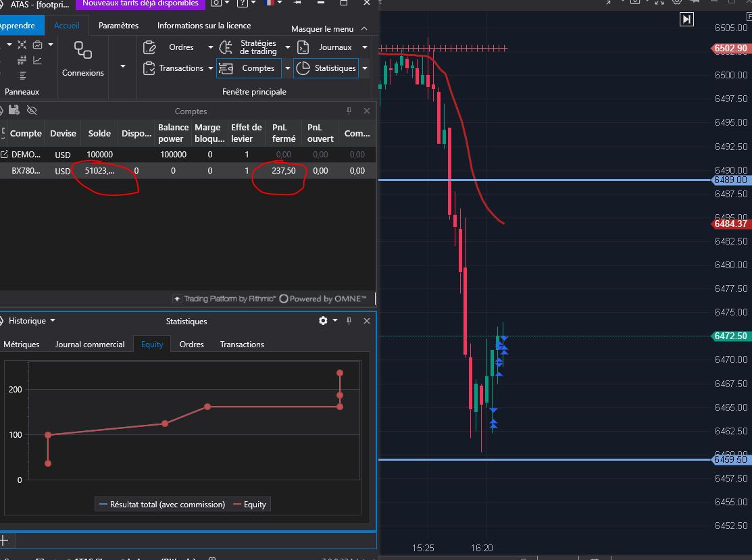752x560 pixels.
Task: Click the Stratégies de trading icon
Action: 226,47
